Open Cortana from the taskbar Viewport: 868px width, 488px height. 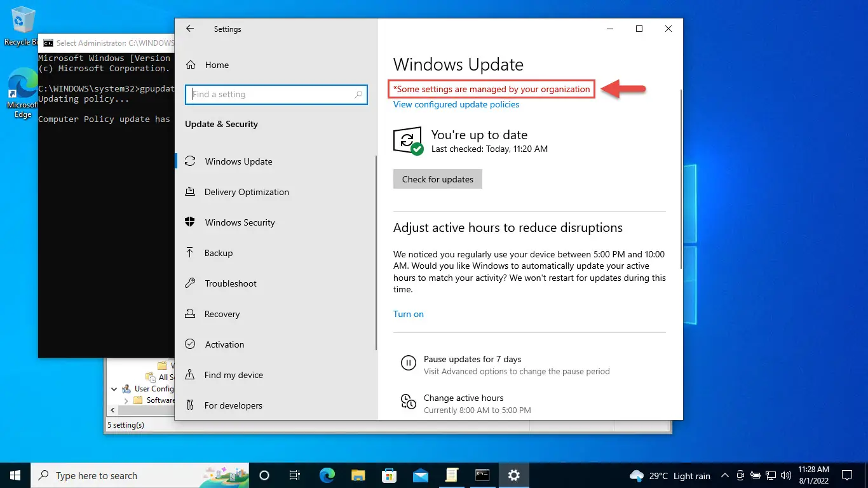(x=264, y=475)
